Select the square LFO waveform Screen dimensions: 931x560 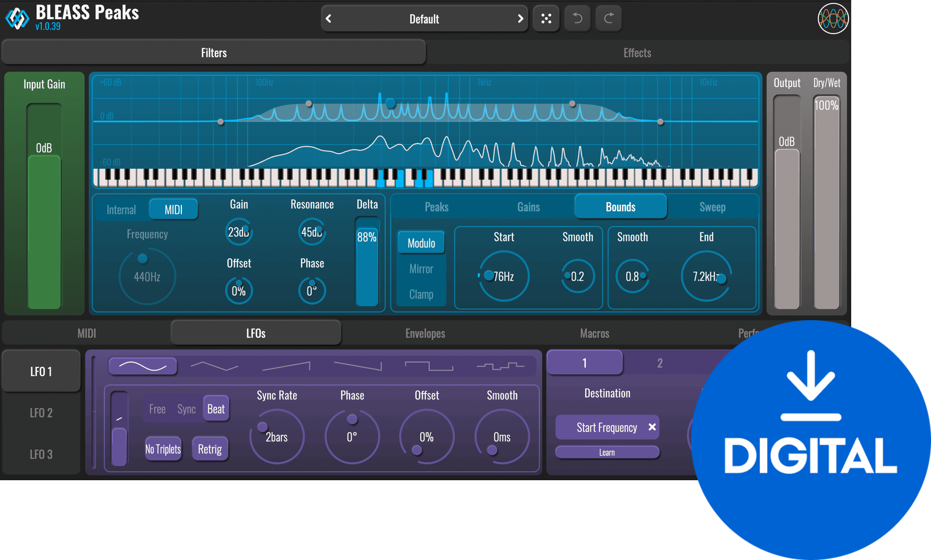(429, 366)
